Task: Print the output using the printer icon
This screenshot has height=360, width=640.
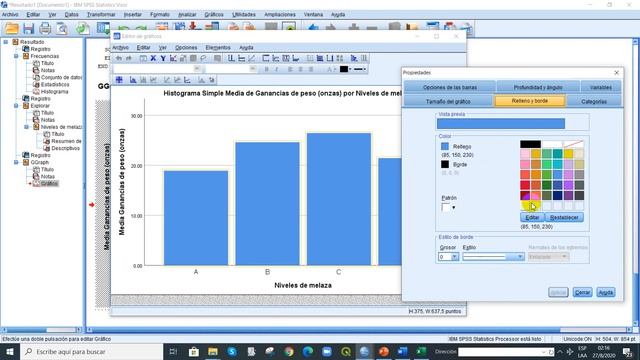Action: (x=45, y=28)
